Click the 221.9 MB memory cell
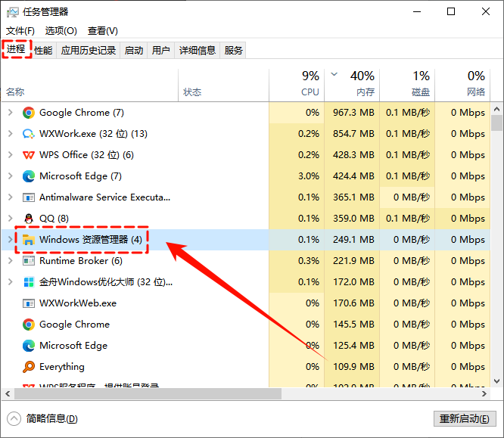This screenshot has height=438, width=504. (353, 261)
